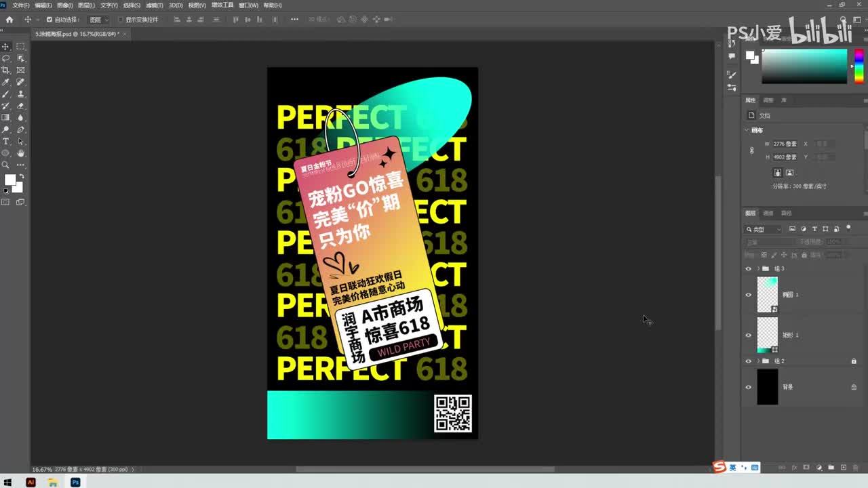The height and width of the screenshot is (488, 868).
Task: Select the Eyedropper tool
Action: tap(5, 82)
